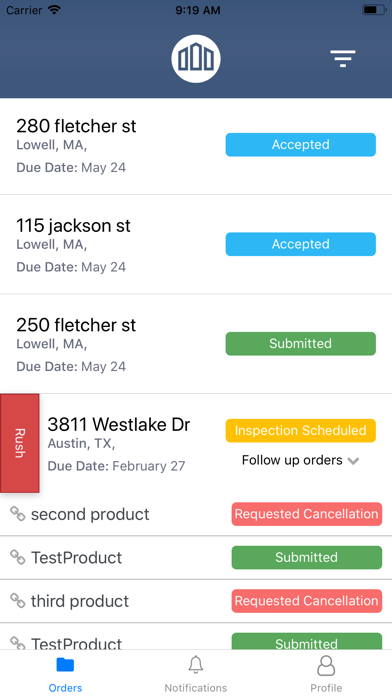Switch to the Profile tab label

326,688
